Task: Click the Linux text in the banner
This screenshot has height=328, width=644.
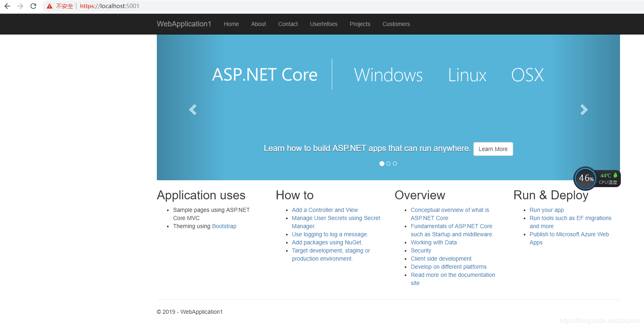Action: [x=467, y=75]
